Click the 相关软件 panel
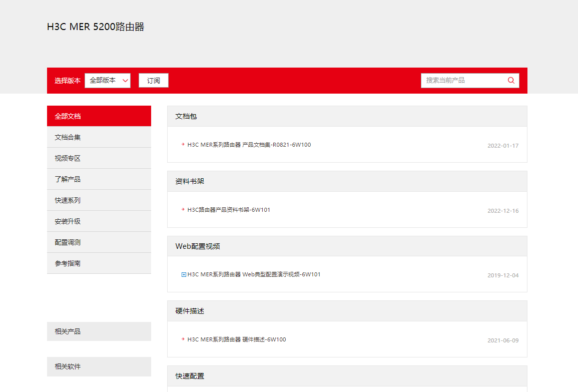Image resolution: width=578 pixels, height=392 pixels. coord(99,366)
